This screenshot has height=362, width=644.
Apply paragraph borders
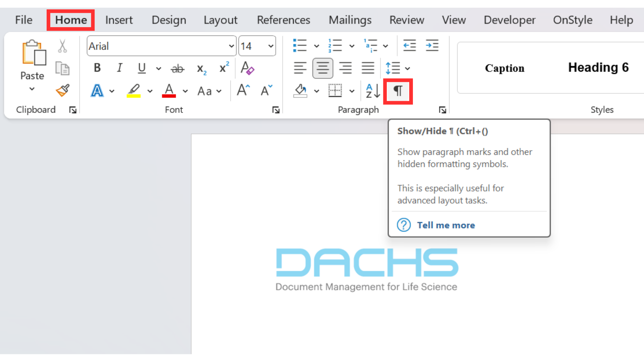335,91
